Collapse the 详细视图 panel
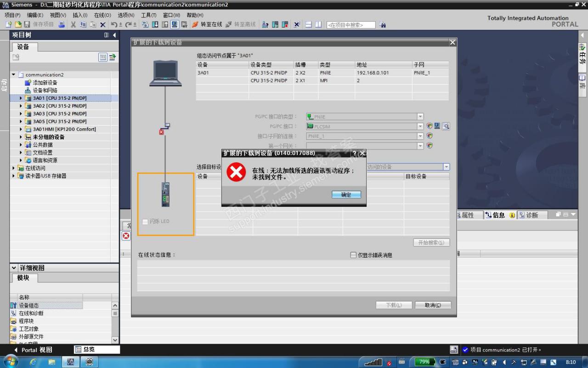Screen dimensions: 588x368 click(x=13, y=268)
